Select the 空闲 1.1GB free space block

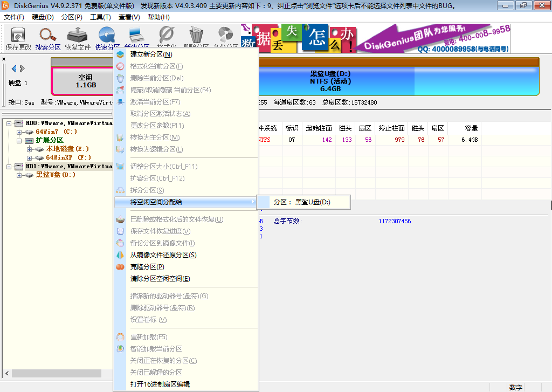coord(85,81)
